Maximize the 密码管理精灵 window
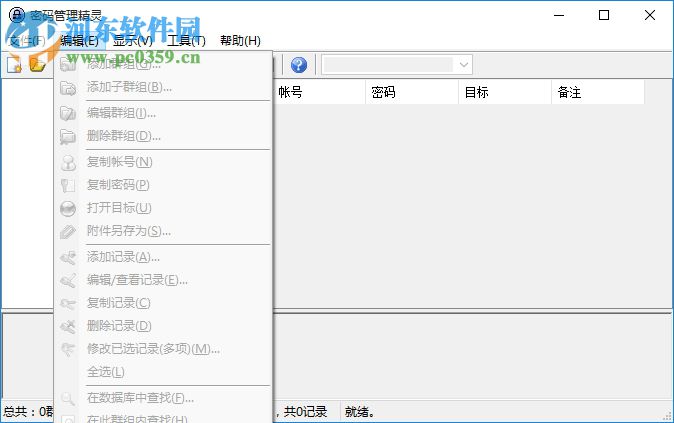This screenshot has height=423, width=674. point(604,15)
